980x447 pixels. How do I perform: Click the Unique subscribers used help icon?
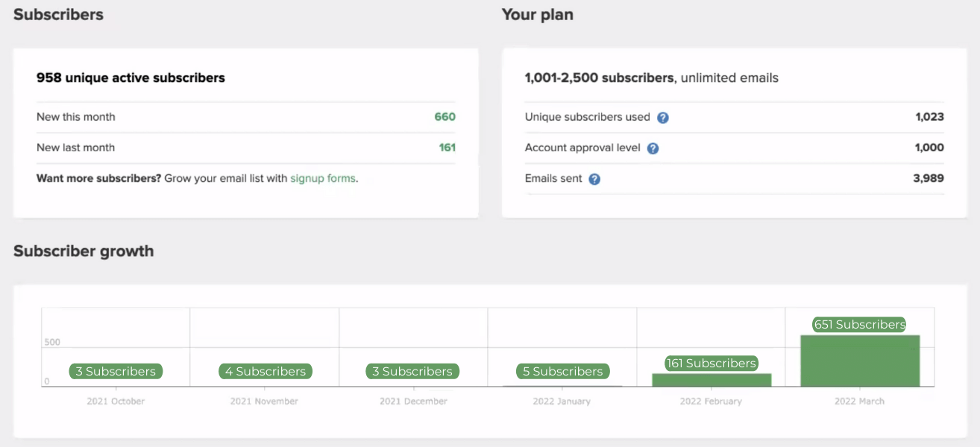(663, 117)
